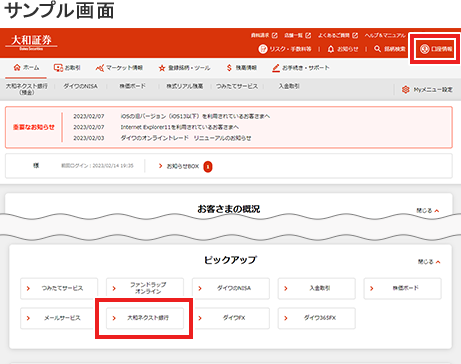
Task: Click the お知らせBOX unread badge
Action: [208, 166]
